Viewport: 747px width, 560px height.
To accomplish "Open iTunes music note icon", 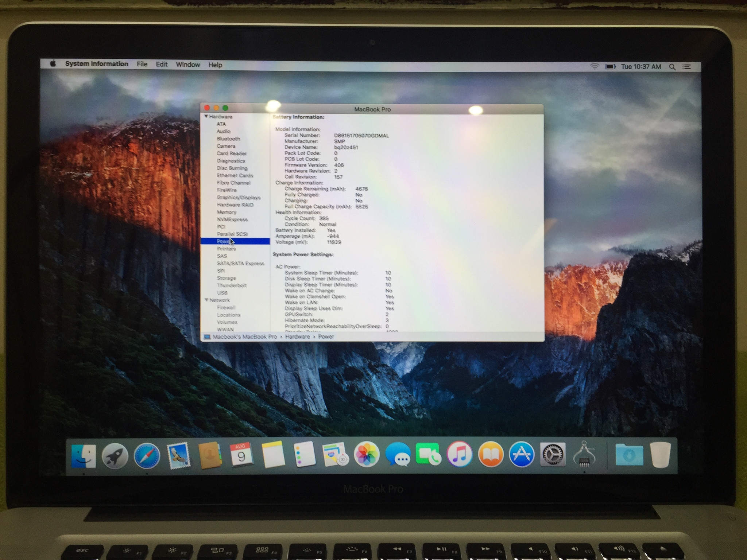I will pyautogui.click(x=460, y=454).
